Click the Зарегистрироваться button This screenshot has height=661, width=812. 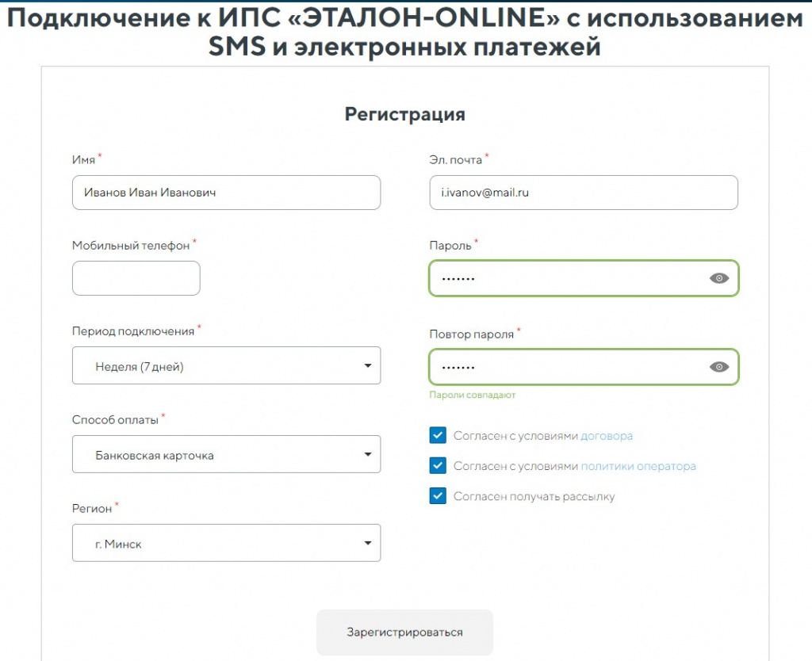click(x=404, y=632)
